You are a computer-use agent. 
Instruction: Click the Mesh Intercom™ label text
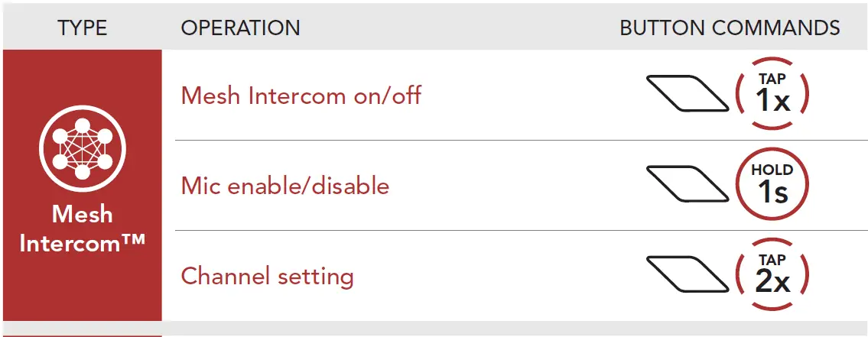[x=82, y=229]
